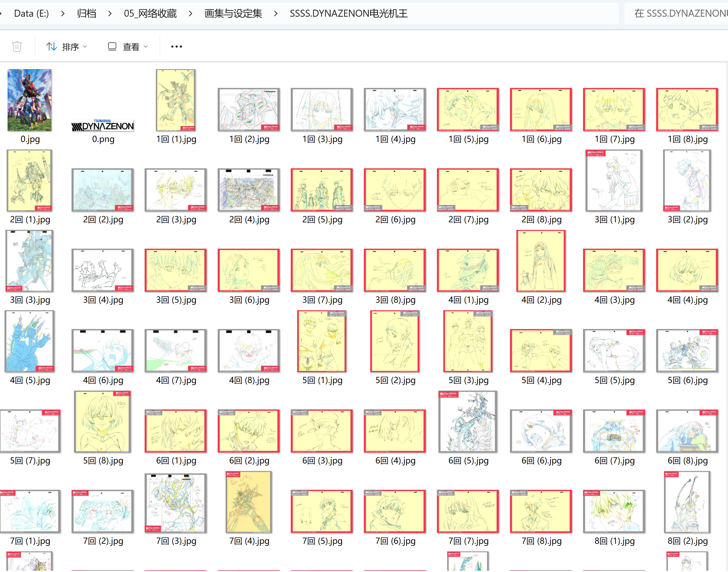Select the 0.png logo thumbnail
This screenshot has height=572, width=728.
pos(103,125)
